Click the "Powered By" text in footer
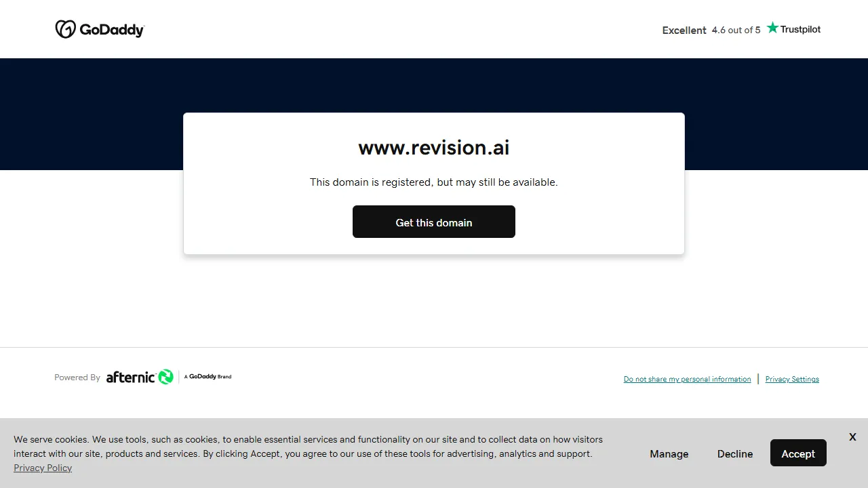This screenshot has height=488, width=868. coord(77,377)
